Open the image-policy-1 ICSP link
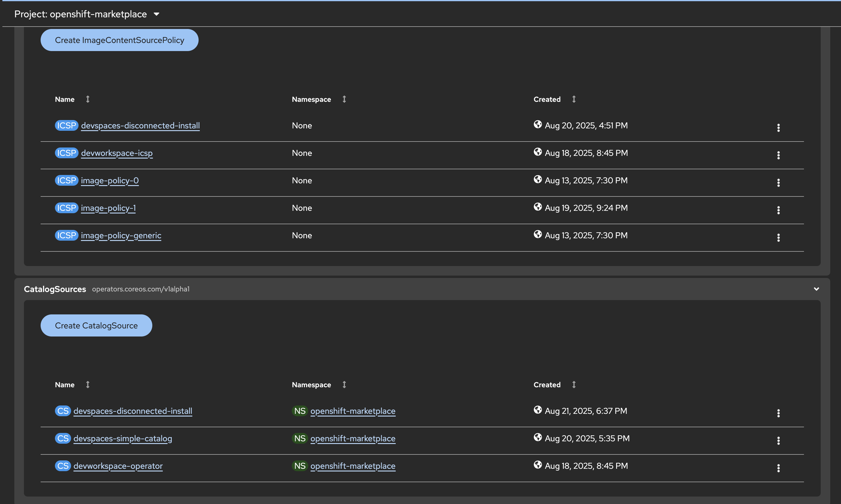The image size is (841, 504). pos(108,208)
